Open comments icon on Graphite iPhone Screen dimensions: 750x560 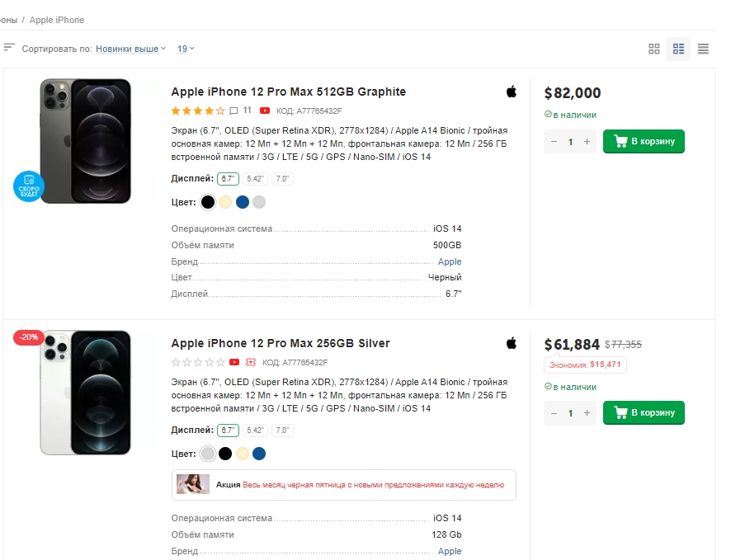point(234,111)
